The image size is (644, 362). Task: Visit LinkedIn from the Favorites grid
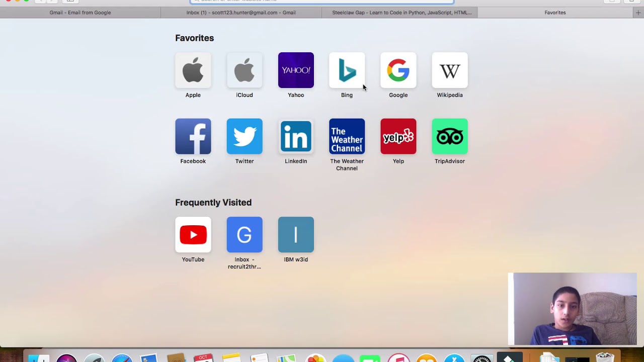[296, 136]
